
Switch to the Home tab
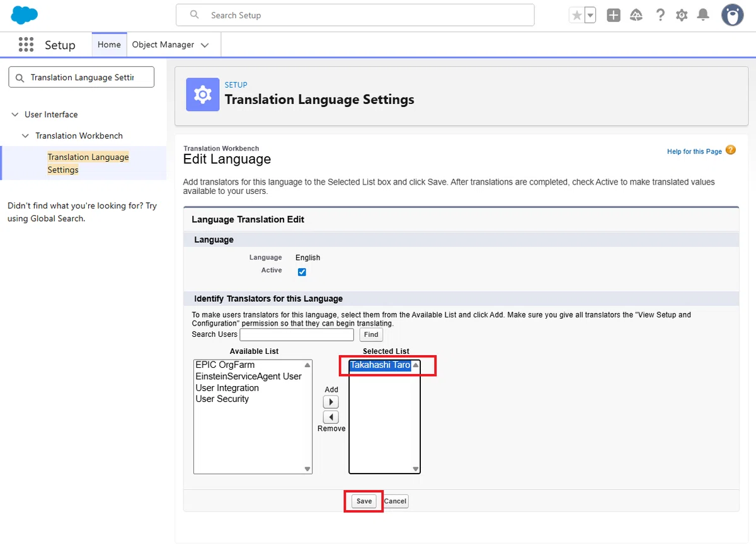[109, 45]
